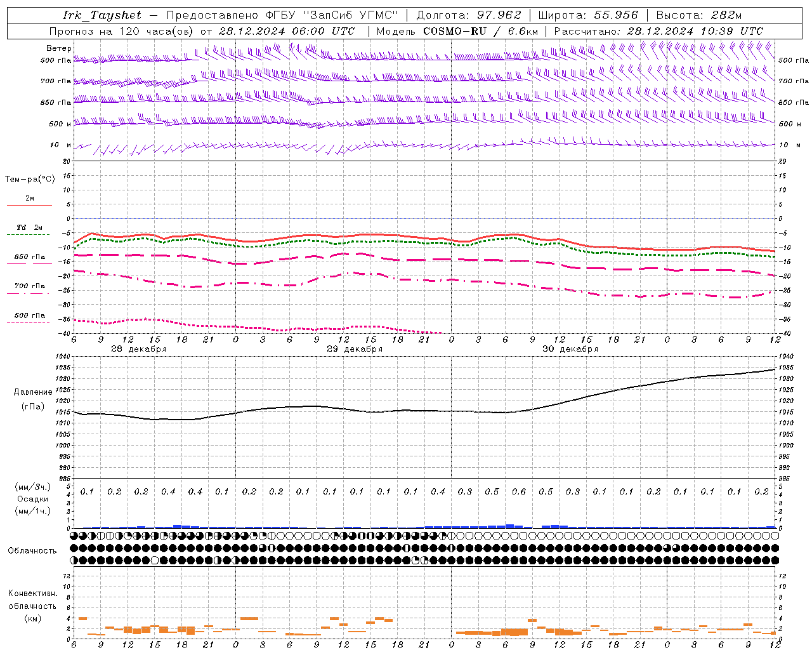
Task: Click the 30 декабря date label
Action: [570, 349]
